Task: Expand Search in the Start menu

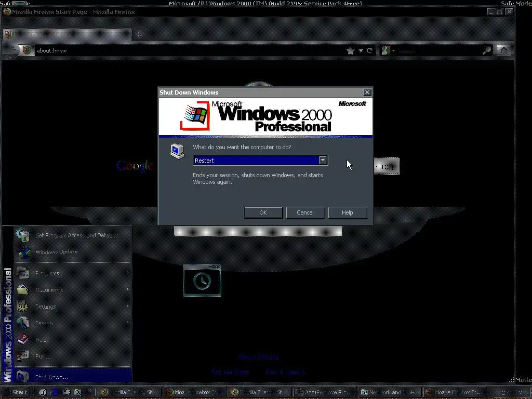Action: 73,323
